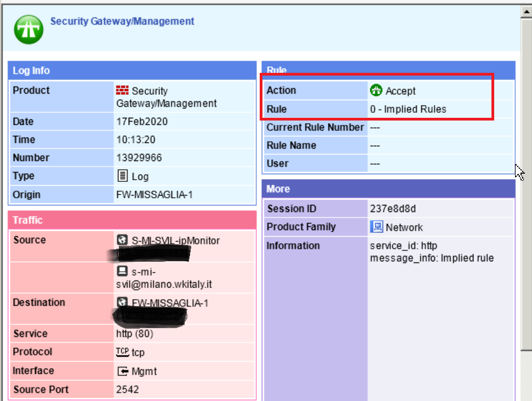Click the Log document icon in Type row
532x401 pixels.
tap(123, 176)
